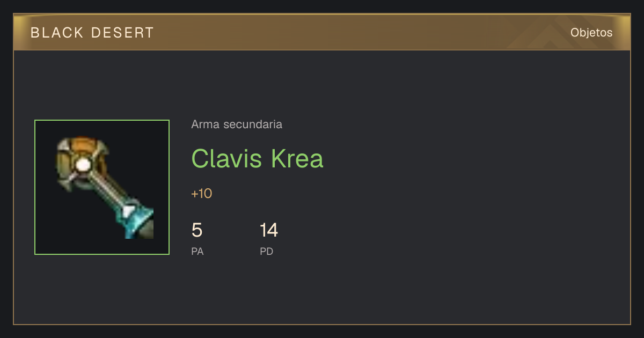Select the glowing white orb on the mace
This screenshot has height=338, width=644.
(x=83, y=165)
